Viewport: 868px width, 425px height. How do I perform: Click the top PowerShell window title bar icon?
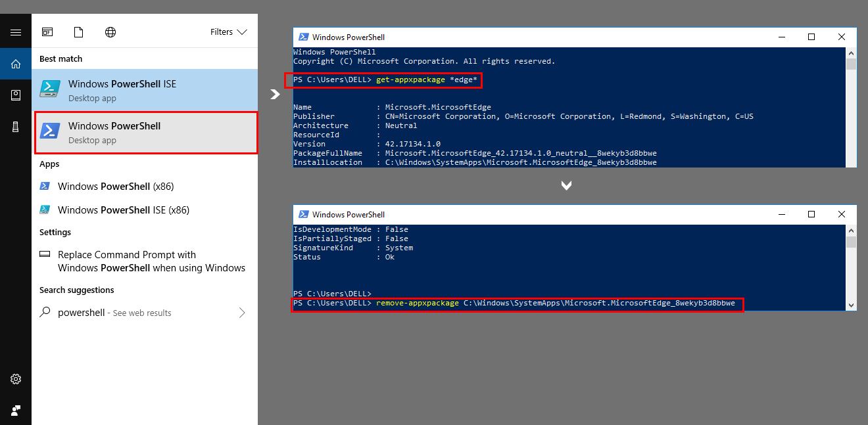pyautogui.click(x=304, y=37)
